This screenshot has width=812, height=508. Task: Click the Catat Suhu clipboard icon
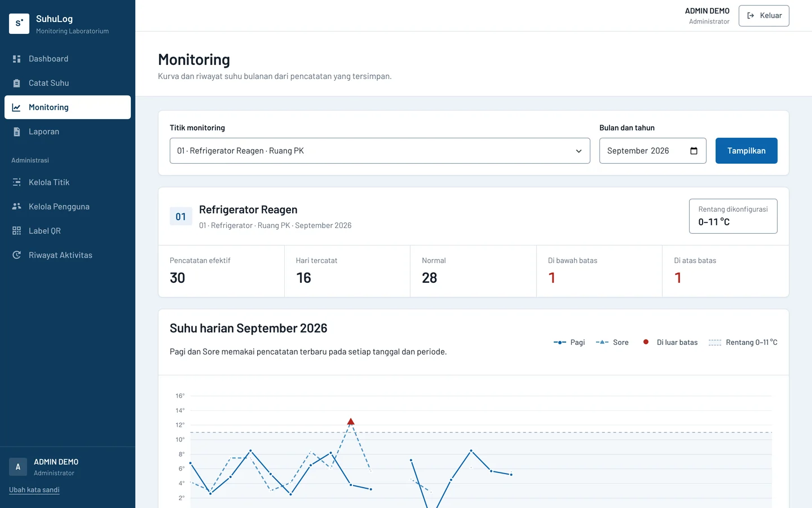(16, 83)
